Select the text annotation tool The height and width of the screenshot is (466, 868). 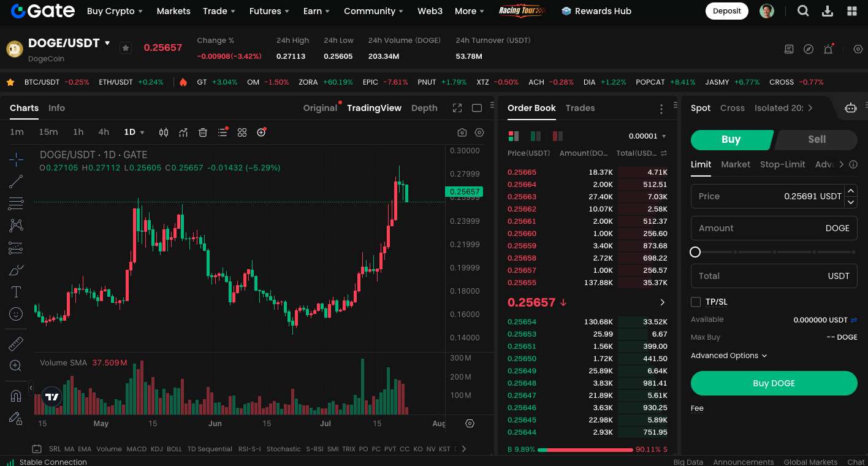pos(17,292)
